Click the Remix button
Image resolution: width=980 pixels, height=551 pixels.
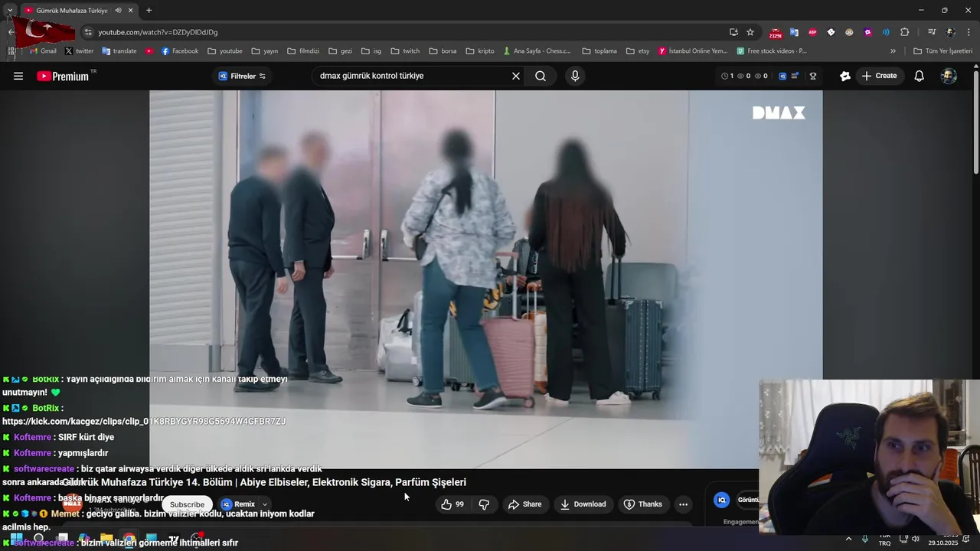click(x=238, y=504)
